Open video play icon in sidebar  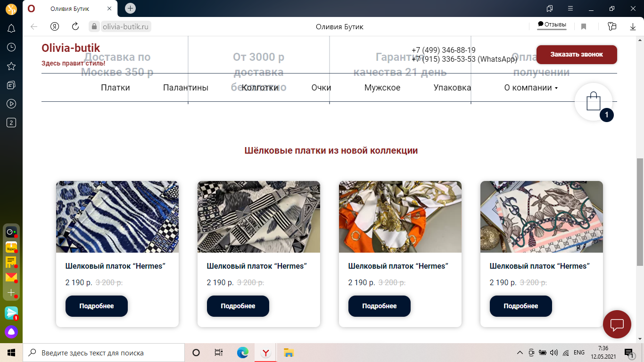tap(11, 104)
